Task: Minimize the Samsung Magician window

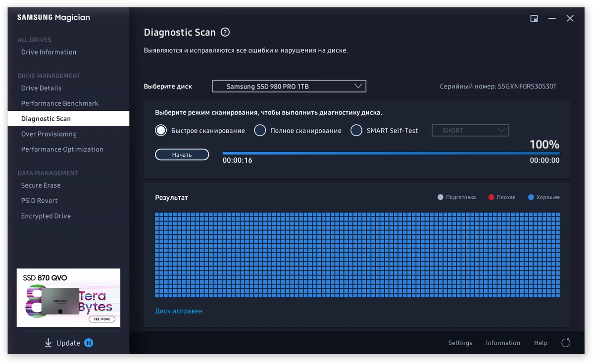Action: [x=552, y=19]
